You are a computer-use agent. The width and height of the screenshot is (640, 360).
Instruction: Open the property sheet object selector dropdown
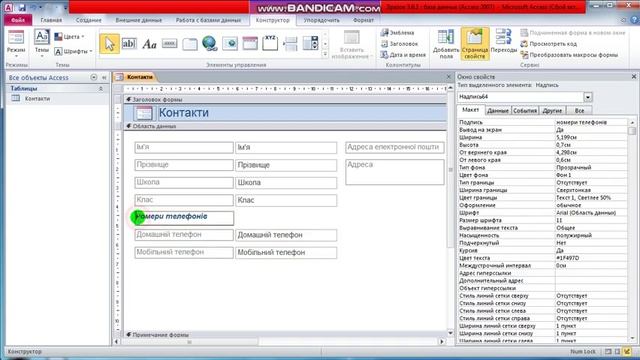[588, 97]
